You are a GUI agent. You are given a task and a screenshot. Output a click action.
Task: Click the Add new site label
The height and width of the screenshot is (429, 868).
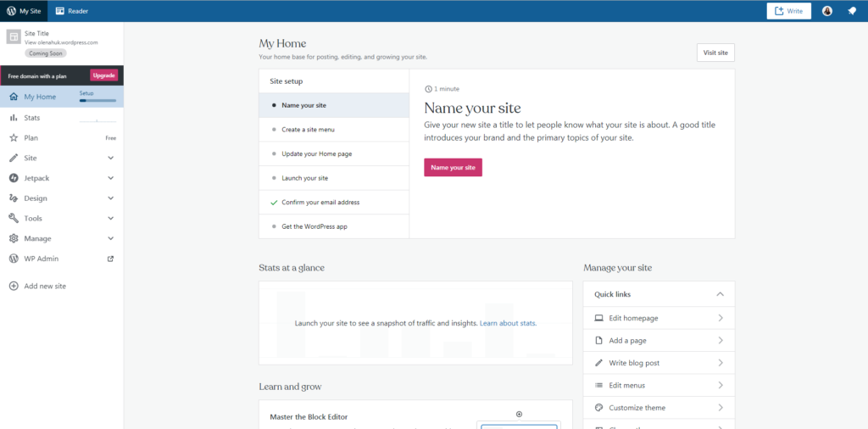click(x=45, y=287)
